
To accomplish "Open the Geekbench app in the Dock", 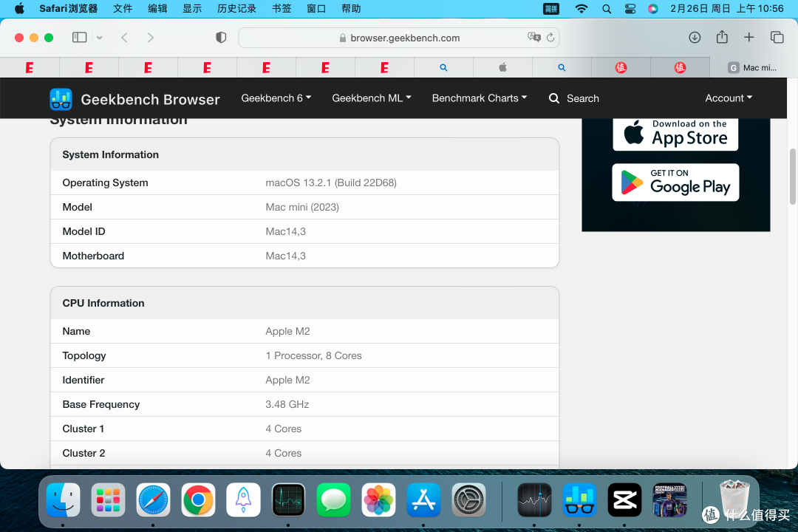I will click(x=579, y=500).
